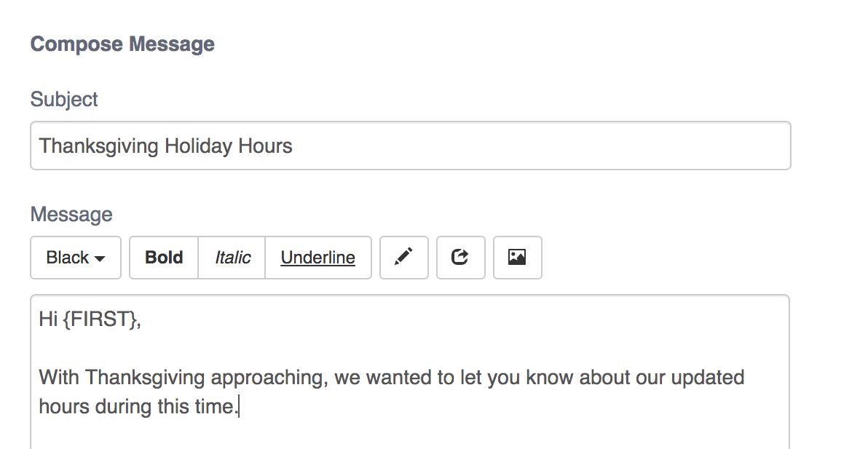
Task: Toggle Underline formatting
Action: (x=317, y=257)
